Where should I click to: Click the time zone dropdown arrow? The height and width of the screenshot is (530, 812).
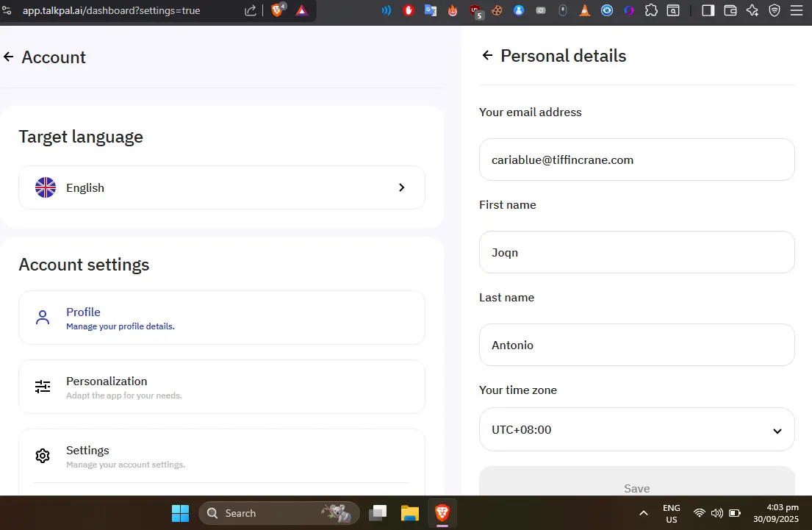(777, 431)
